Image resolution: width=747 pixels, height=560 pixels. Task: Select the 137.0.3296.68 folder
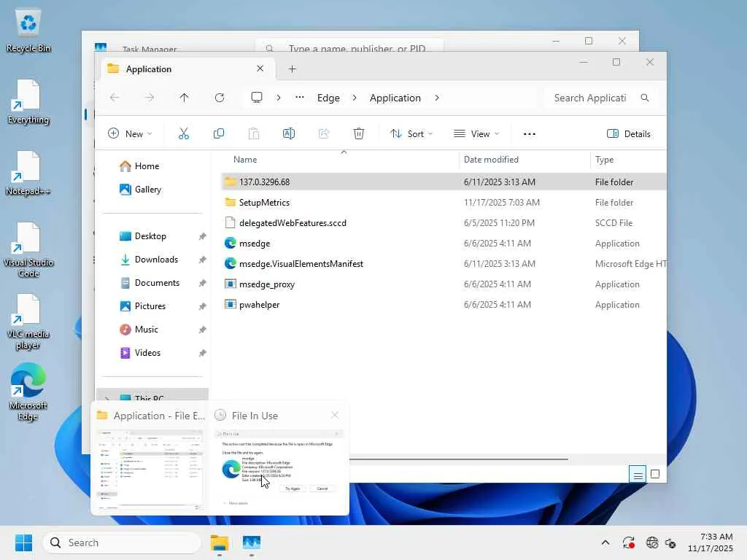click(444, 182)
